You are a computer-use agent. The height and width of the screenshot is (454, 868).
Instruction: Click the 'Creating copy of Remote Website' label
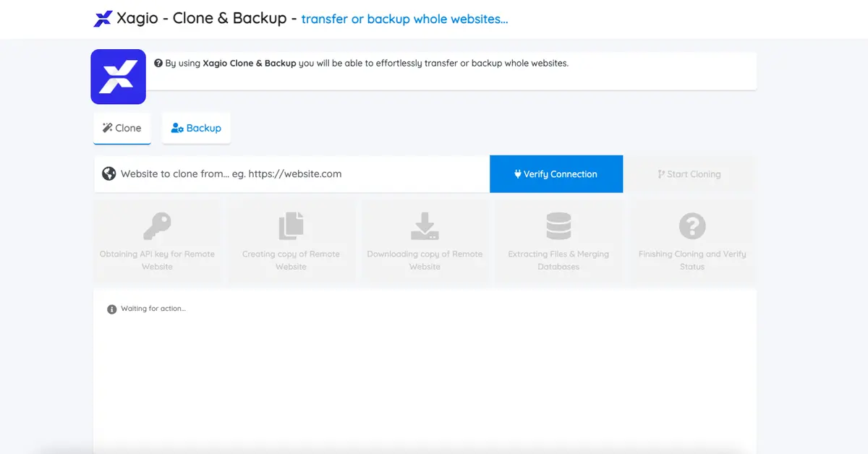[291, 260]
